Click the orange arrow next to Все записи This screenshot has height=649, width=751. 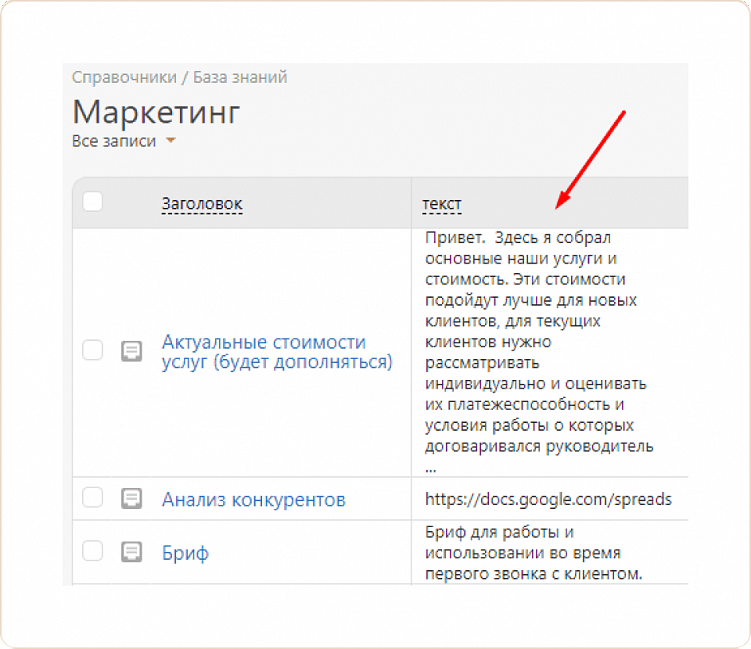[171, 141]
